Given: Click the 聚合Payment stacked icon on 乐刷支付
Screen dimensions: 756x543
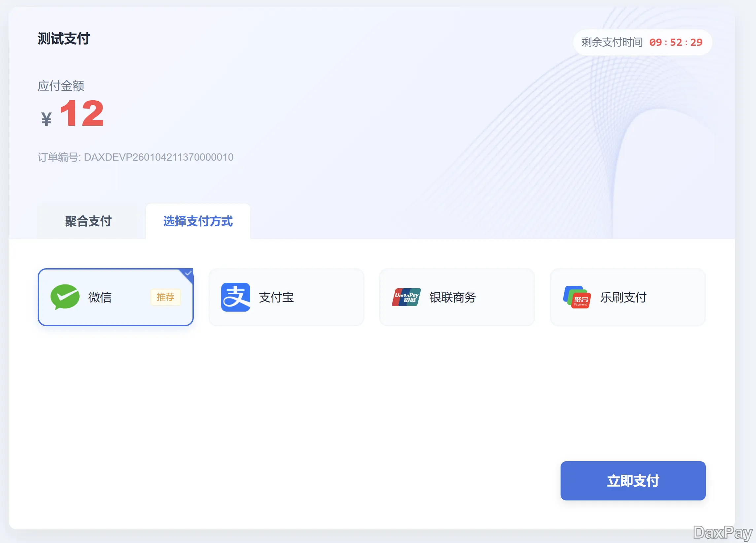Looking at the screenshot, I should [577, 297].
